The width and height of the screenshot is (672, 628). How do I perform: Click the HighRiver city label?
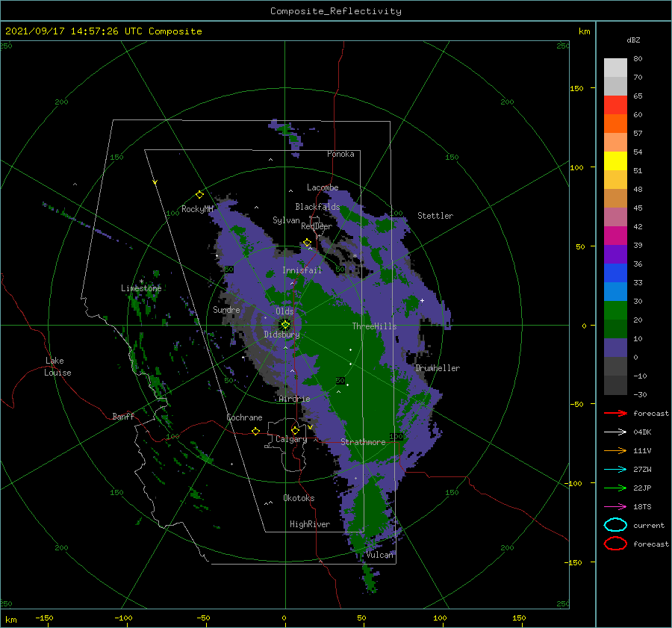(310, 524)
